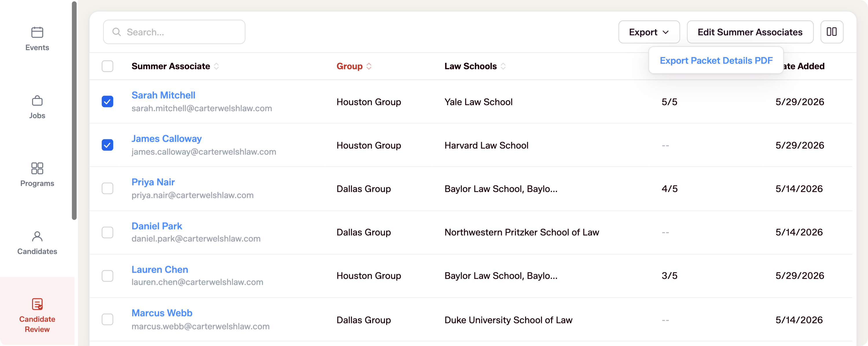Screen dimensions: 868x346
Task: Click the Summer Associate header text
Action: point(171,66)
